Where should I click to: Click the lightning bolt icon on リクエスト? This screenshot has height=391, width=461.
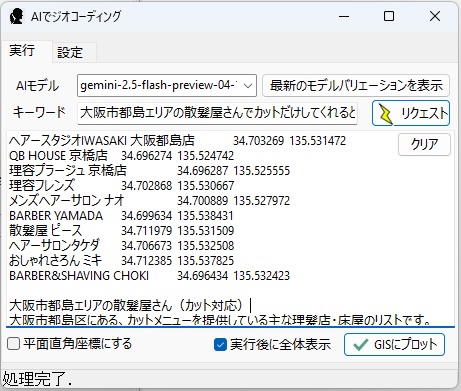pyautogui.click(x=385, y=114)
